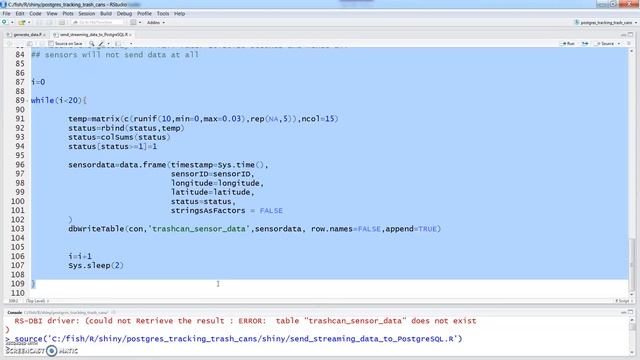Open the Top Level code section dropdown
This screenshot has width=640, height=360.
click(x=37, y=301)
